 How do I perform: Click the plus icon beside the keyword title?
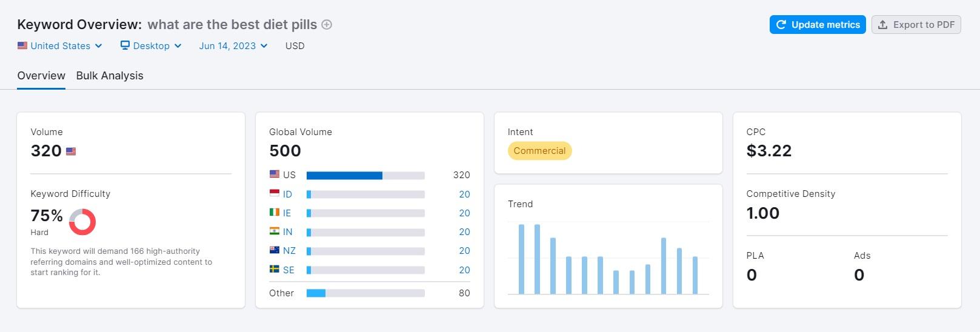(x=327, y=25)
